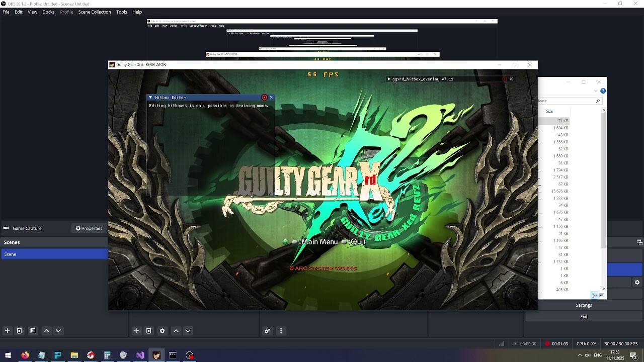Click the Game Capture source label
This screenshot has height=362, width=644.
[27, 228]
